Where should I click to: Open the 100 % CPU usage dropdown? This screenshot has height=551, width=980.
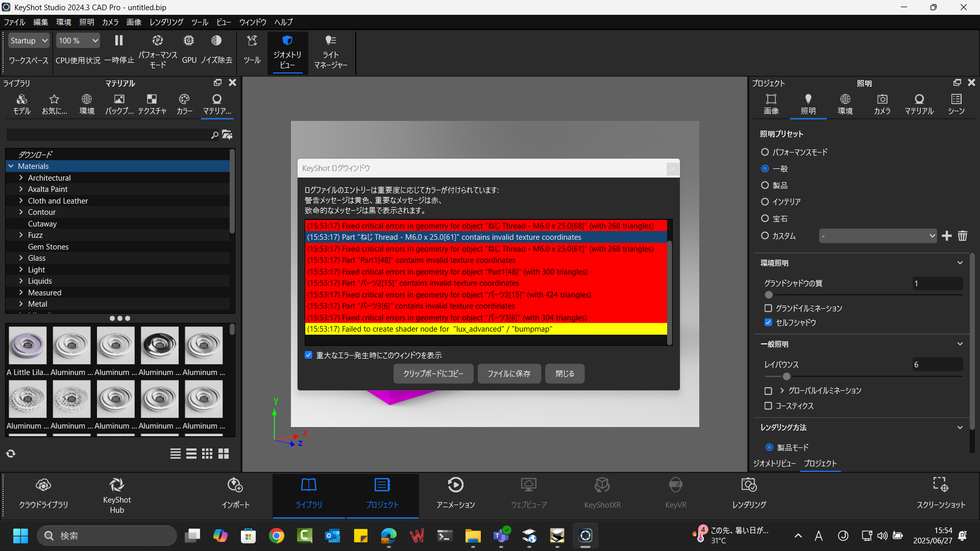coord(78,41)
